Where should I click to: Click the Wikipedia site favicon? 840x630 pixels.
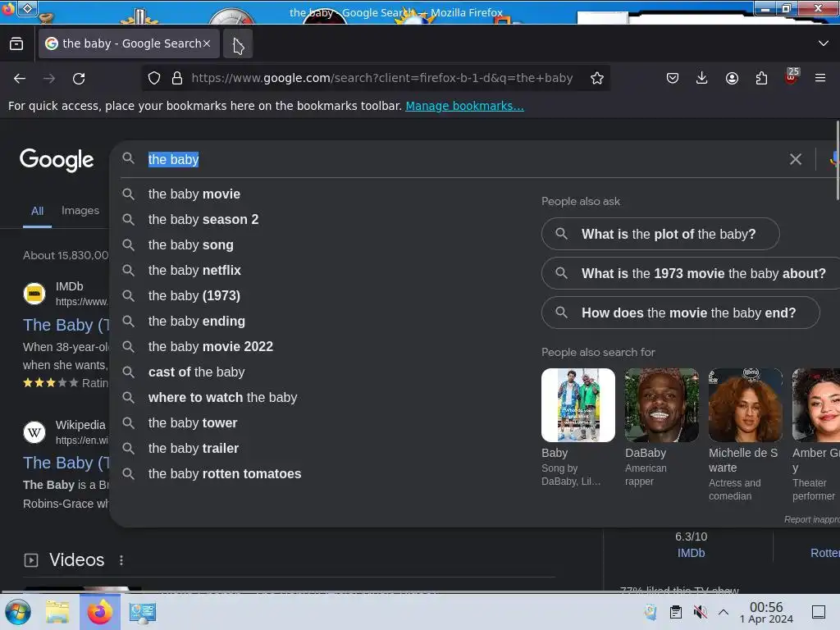[34, 431]
